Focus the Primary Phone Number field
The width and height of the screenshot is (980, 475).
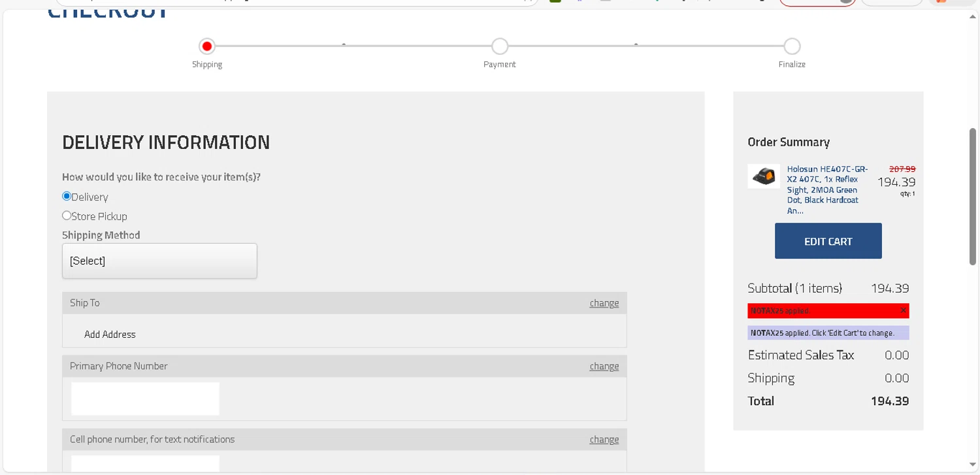click(x=145, y=399)
